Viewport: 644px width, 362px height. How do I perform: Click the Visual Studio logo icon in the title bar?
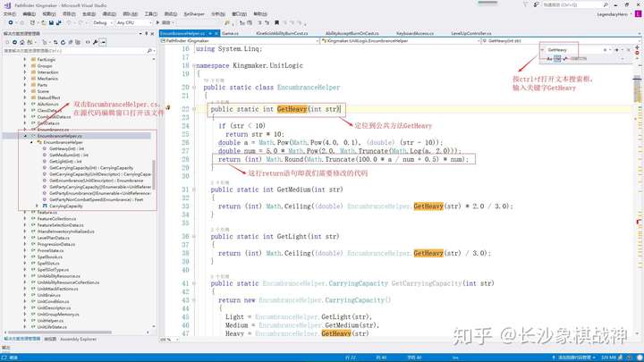7,5
